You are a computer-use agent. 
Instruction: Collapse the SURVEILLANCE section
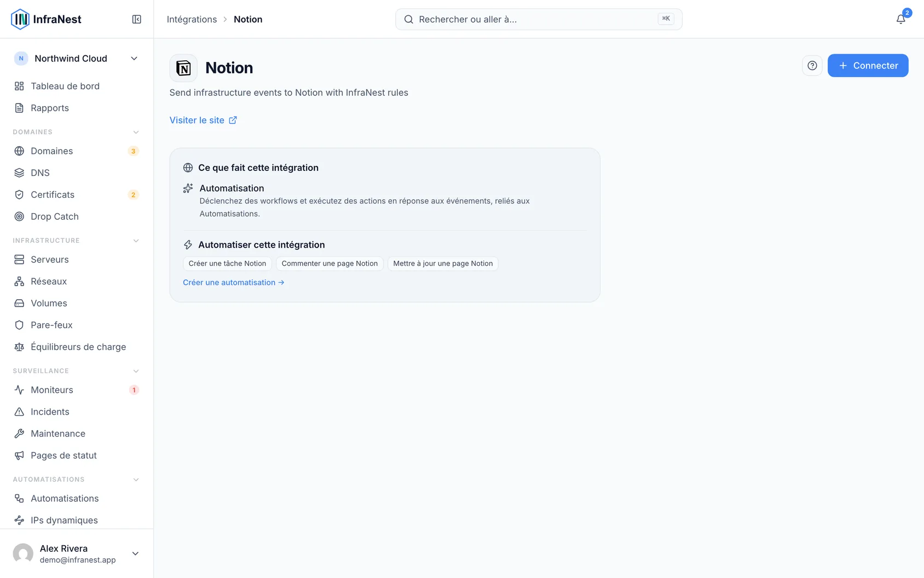click(x=136, y=371)
